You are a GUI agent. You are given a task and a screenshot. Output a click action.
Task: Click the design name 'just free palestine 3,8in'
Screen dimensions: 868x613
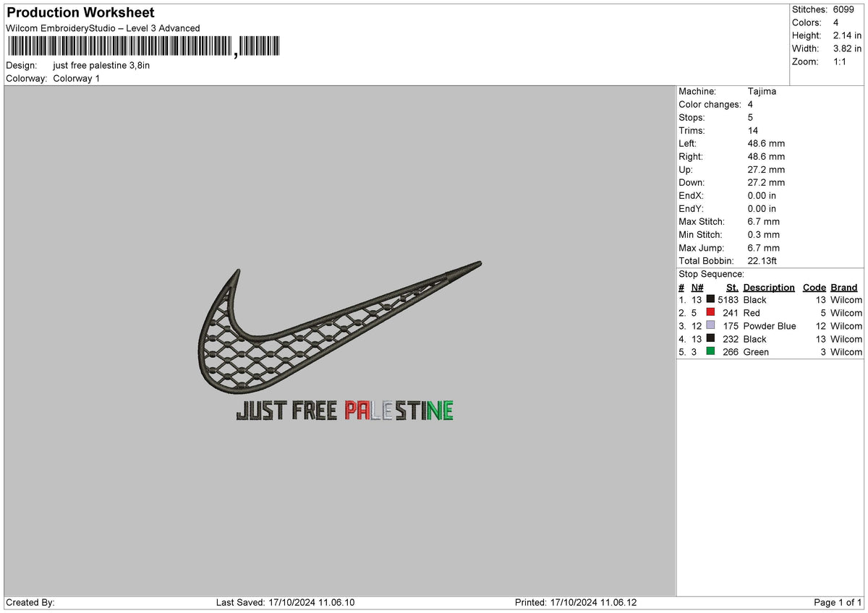[101, 65]
